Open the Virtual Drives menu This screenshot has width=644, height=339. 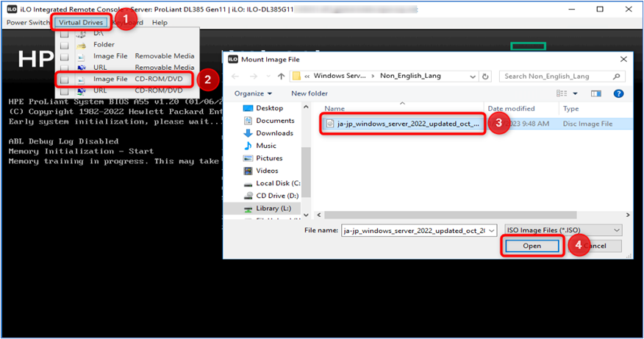click(82, 23)
